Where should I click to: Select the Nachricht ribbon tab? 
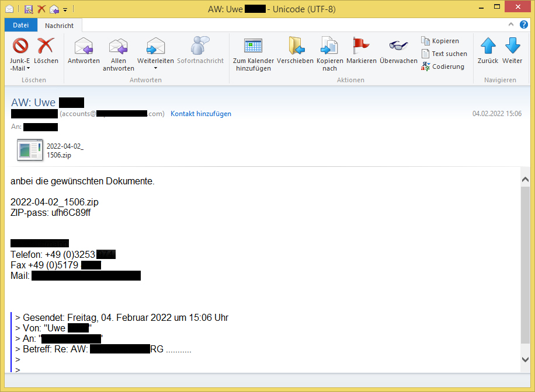pos(59,26)
